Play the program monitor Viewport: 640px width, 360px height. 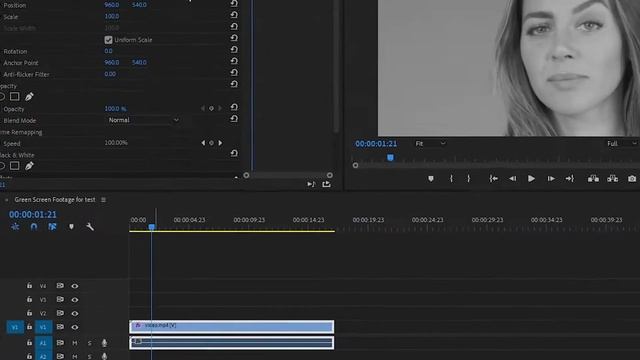531,178
